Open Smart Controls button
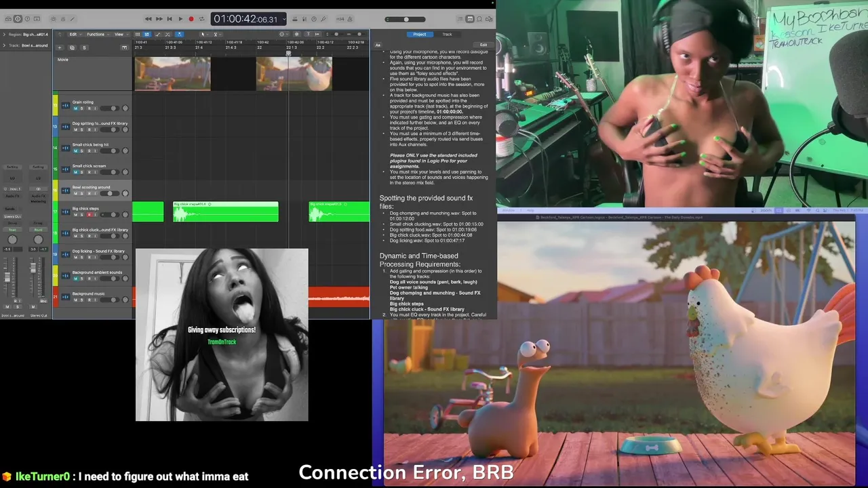Viewport: 868px width, 488px height. coord(53,19)
